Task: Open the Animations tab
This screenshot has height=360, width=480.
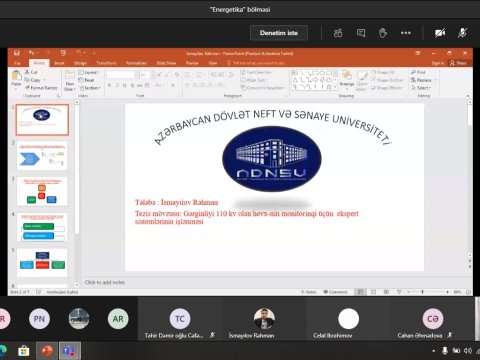Action: 136,63
